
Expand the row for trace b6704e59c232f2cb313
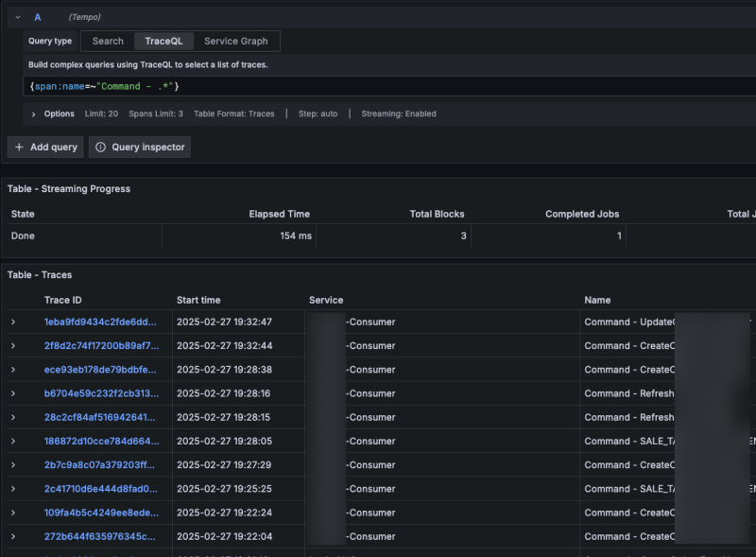click(13, 393)
